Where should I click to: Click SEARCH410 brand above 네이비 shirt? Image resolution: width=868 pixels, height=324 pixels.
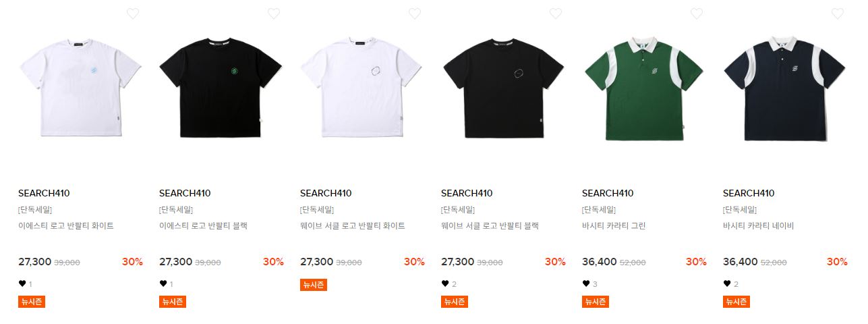point(749,193)
